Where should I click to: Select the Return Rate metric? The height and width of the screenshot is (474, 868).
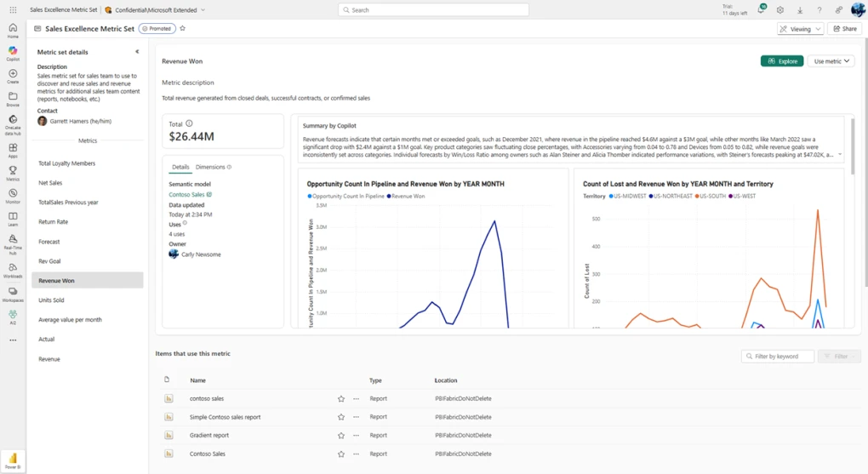point(88,221)
